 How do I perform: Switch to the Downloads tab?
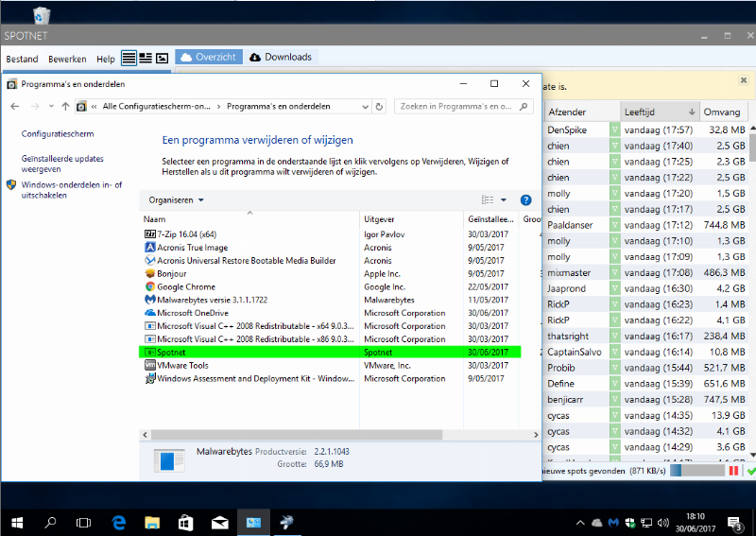point(279,57)
